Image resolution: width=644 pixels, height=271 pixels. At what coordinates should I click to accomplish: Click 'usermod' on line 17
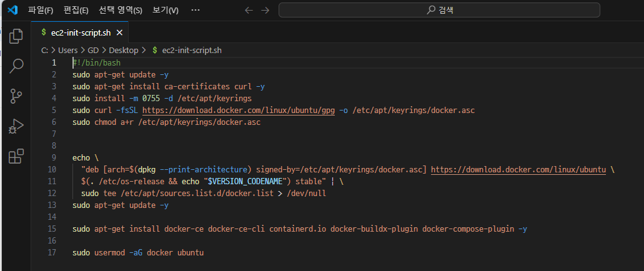coord(110,252)
